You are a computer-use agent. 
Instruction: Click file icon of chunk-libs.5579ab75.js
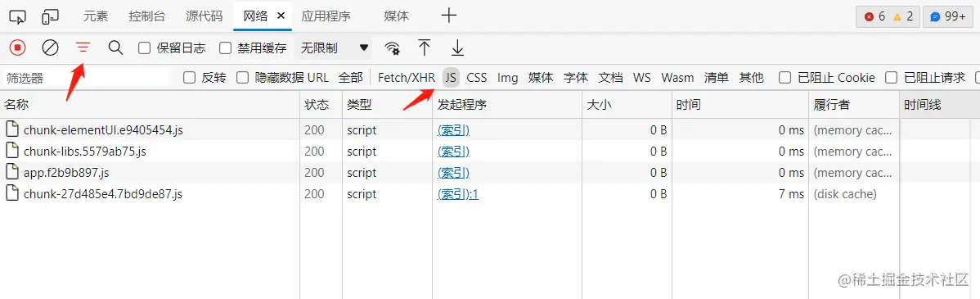pos(12,151)
